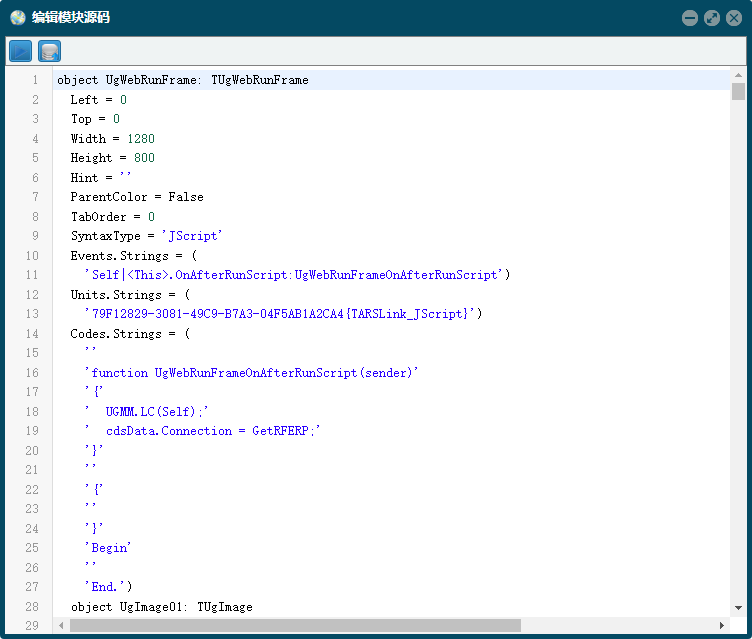Close the source editor window
The image size is (752, 639).
(x=734, y=18)
